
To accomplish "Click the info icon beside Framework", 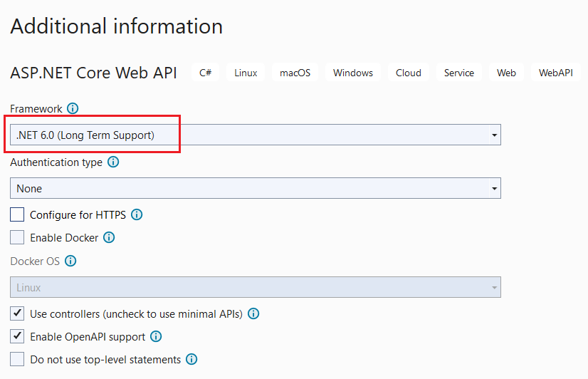I will click(73, 109).
